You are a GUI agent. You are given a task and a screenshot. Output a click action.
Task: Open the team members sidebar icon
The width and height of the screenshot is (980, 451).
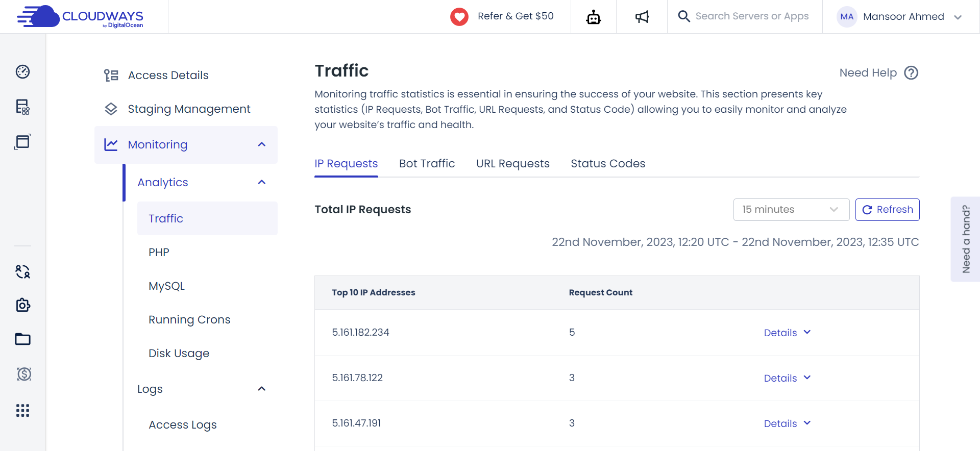[x=23, y=271]
